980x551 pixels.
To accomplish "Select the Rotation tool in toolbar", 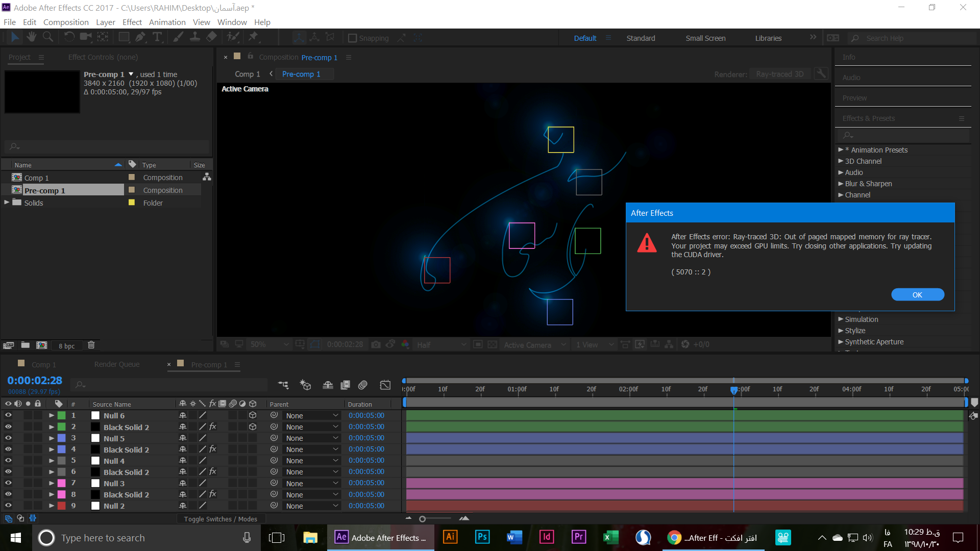I will tap(67, 38).
